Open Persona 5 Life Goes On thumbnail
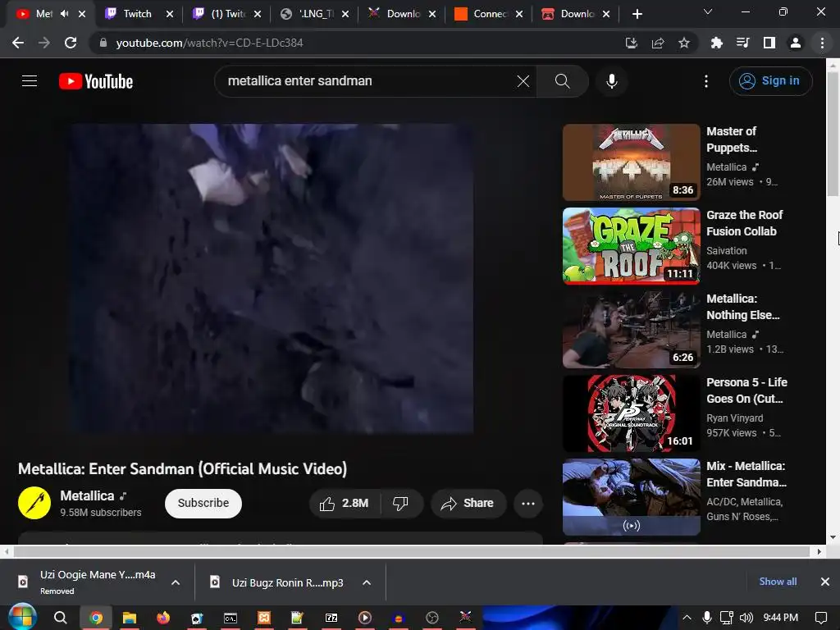Image resolution: width=840 pixels, height=630 pixels. (x=631, y=413)
